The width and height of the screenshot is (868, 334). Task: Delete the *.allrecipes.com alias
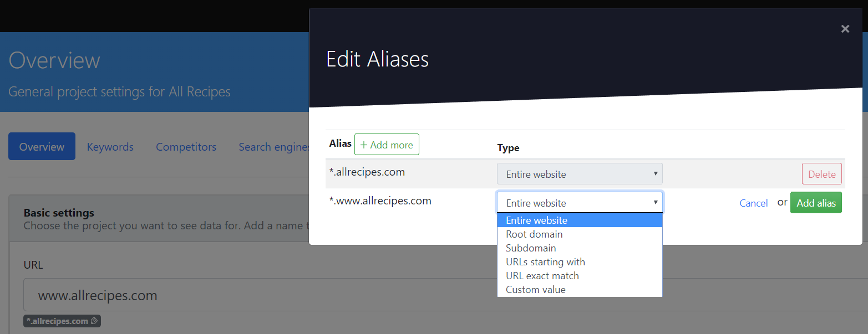pos(821,174)
